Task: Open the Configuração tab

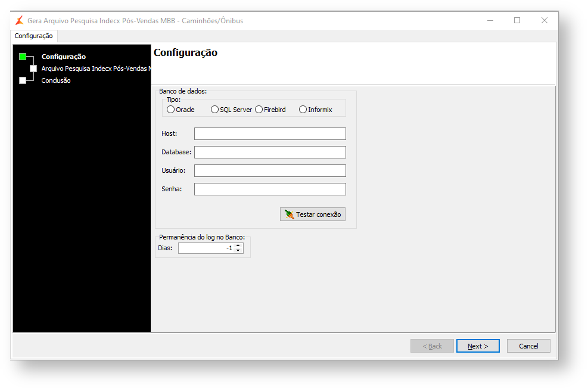Action: coord(34,36)
